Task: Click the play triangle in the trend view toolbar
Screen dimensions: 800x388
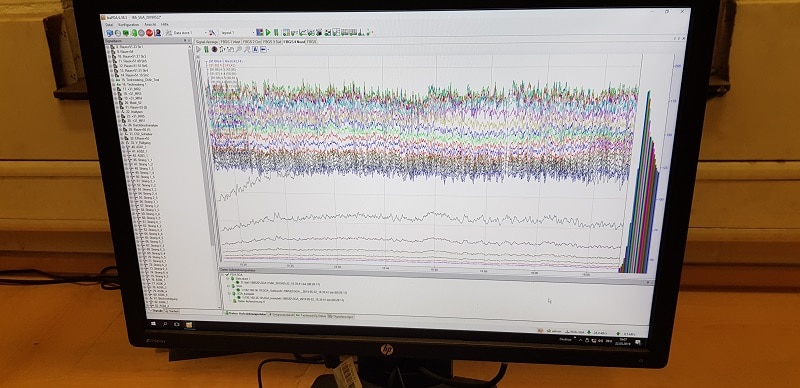Action: coord(198,50)
